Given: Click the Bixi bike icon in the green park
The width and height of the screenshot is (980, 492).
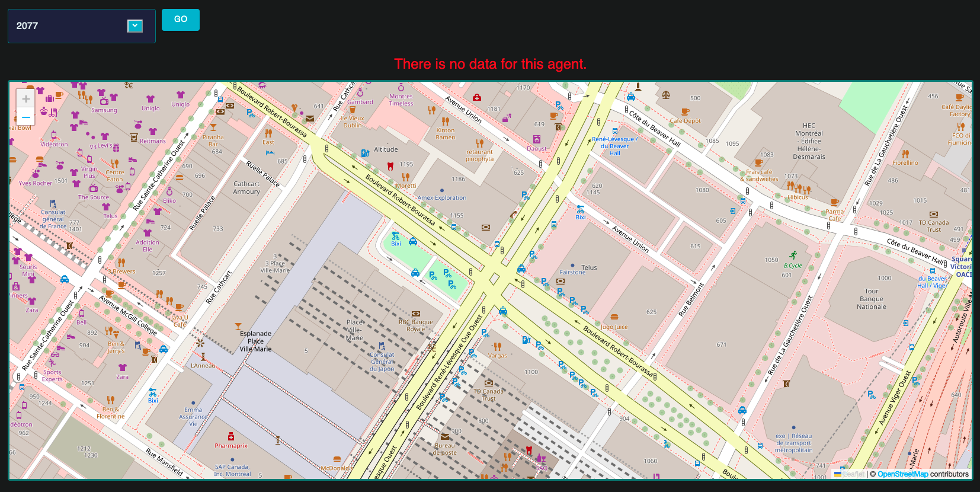Looking at the screenshot, I should 396,236.
